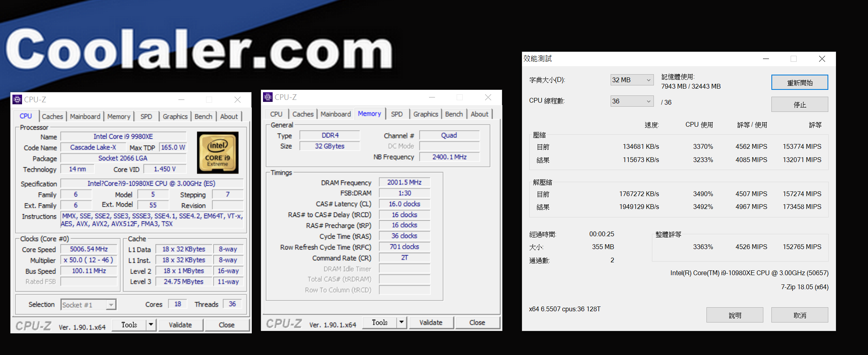
Task: Open Graphics tab in Memory CPU-Z window
Action: (x=426, y=114)
